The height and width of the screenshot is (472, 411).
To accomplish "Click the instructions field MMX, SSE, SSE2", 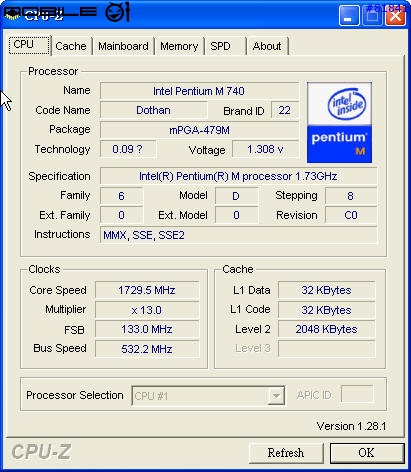I will [x=238, y=235].
